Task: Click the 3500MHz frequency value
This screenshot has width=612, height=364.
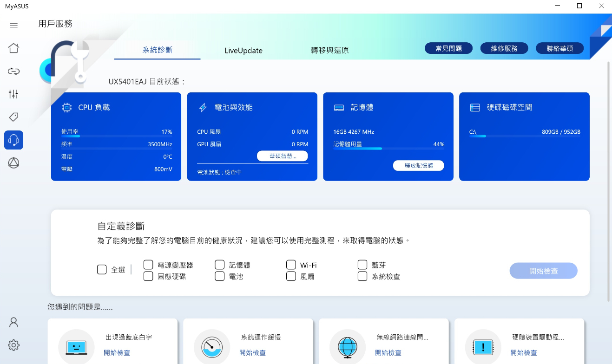Action: pos(160,144)
